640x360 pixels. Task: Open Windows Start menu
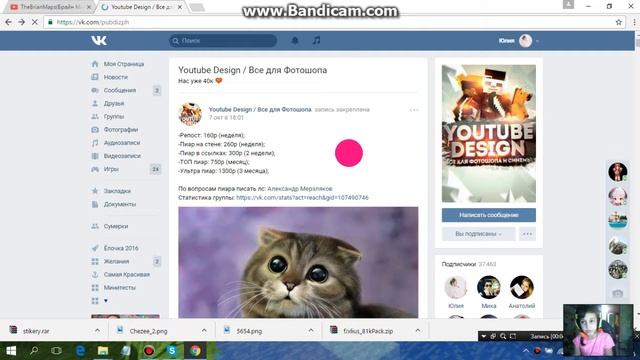pyautogui.click(x=11, y=351)
